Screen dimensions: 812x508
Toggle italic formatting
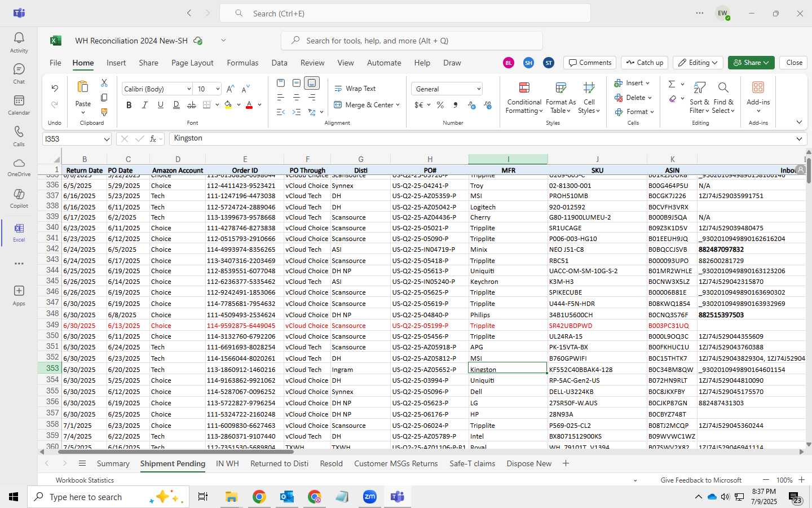(145, 105)
